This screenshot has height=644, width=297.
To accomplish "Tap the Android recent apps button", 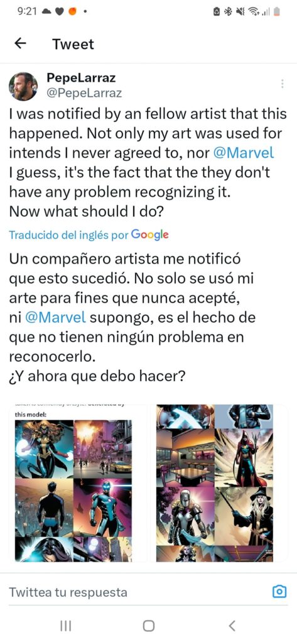I will (66, 626).
